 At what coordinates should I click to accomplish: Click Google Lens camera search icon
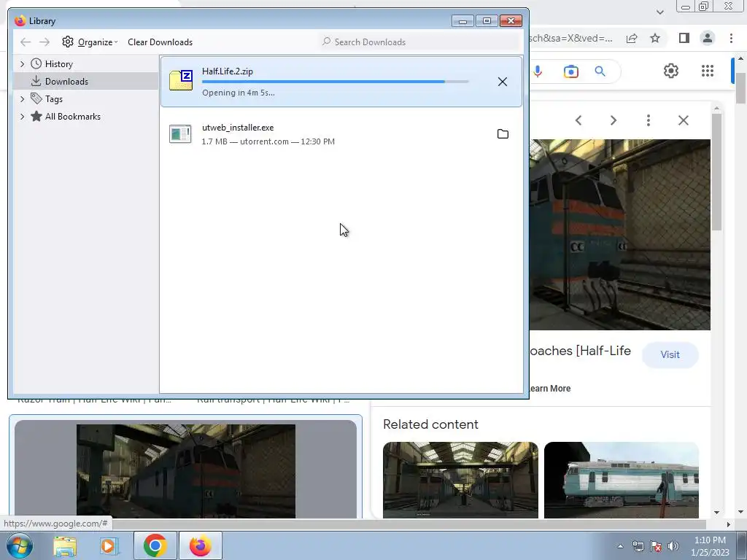coord(570,71)
